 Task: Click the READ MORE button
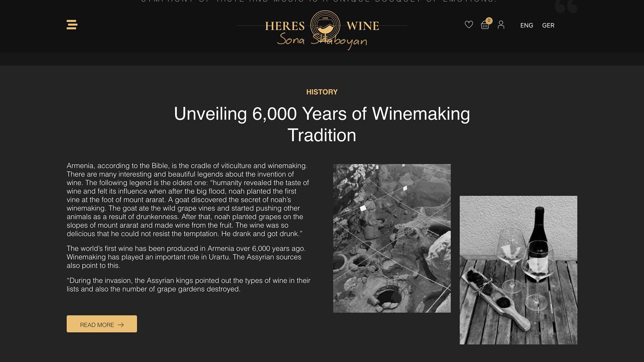point(102,324)
